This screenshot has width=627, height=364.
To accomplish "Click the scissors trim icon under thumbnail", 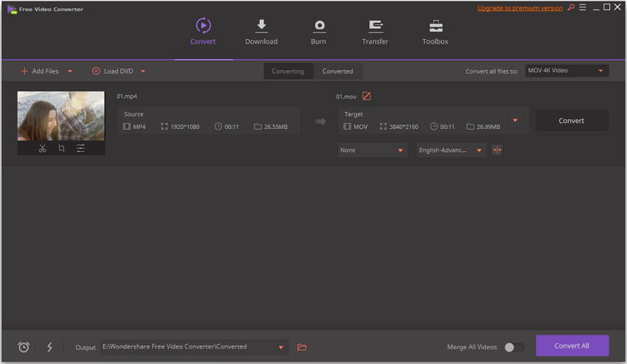I will pyautogui.click(x=42, y=148).
